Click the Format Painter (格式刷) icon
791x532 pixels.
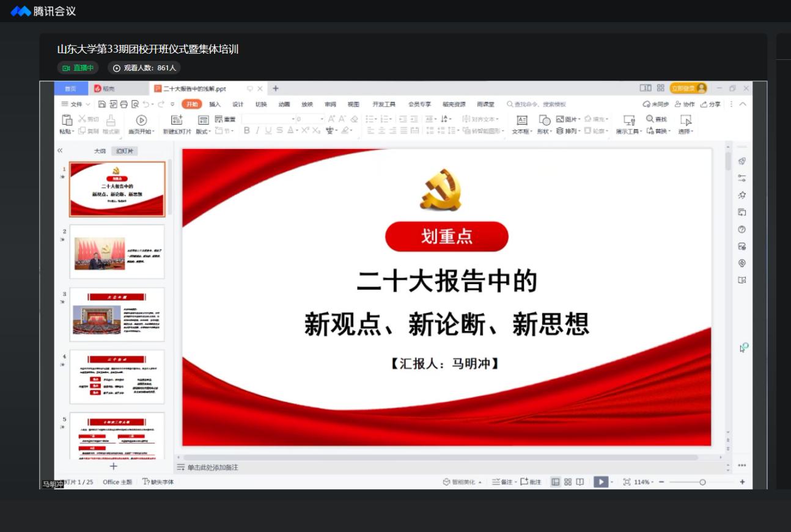pyautogui.click(x=111, y=120)
